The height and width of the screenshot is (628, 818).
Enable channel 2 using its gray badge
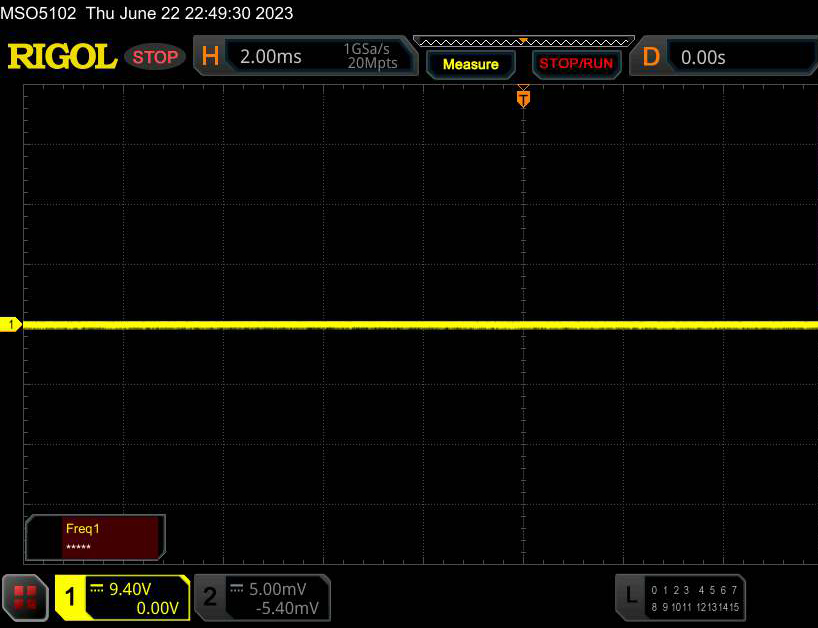pyautogui.click(x=209, y=598)
